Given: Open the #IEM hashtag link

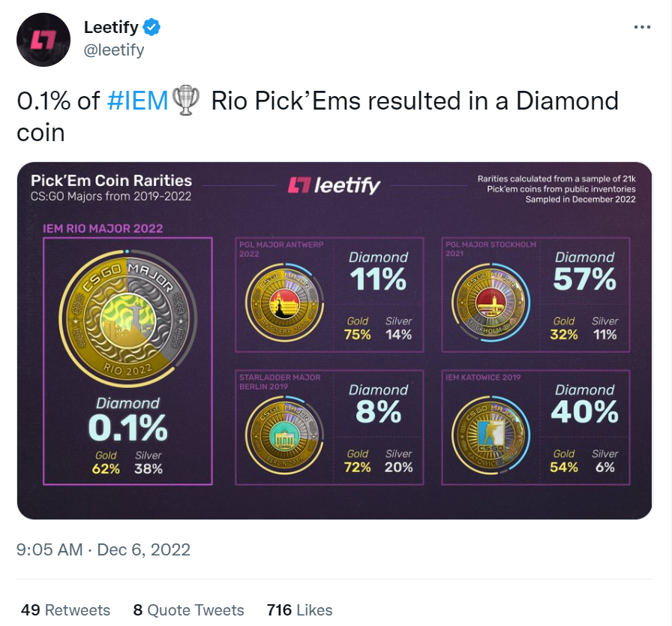Looking at the screenshot, I should 137,101.
